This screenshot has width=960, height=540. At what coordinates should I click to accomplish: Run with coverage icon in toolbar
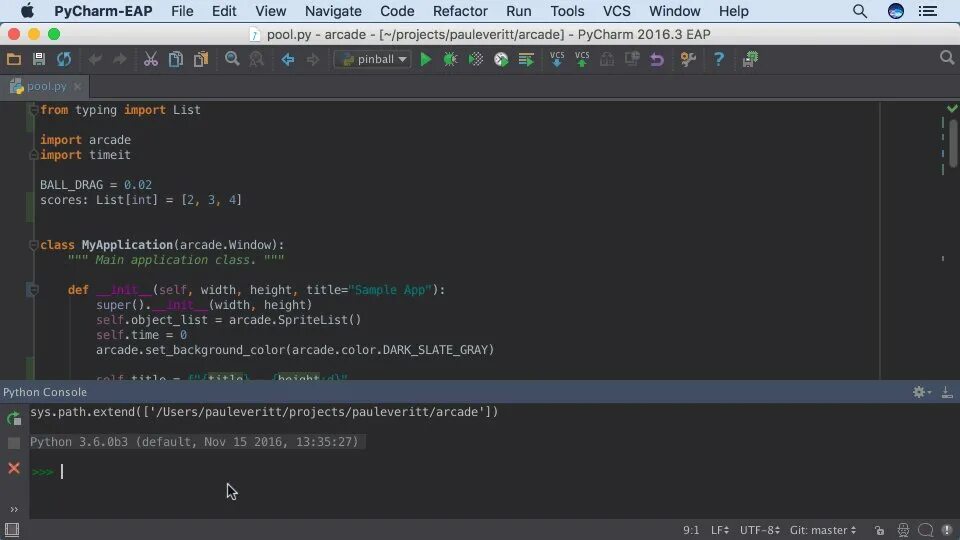[476, 59]
